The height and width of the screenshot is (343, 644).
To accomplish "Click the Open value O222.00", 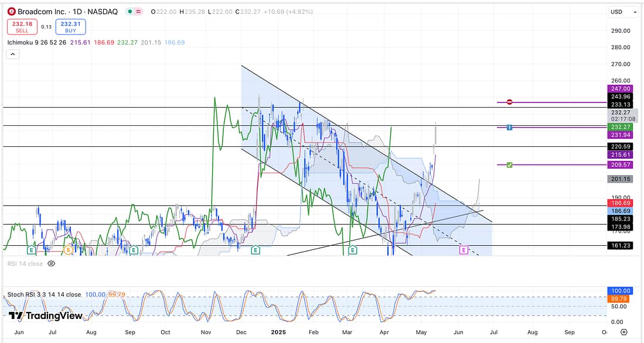I will (x=164, y=12).
